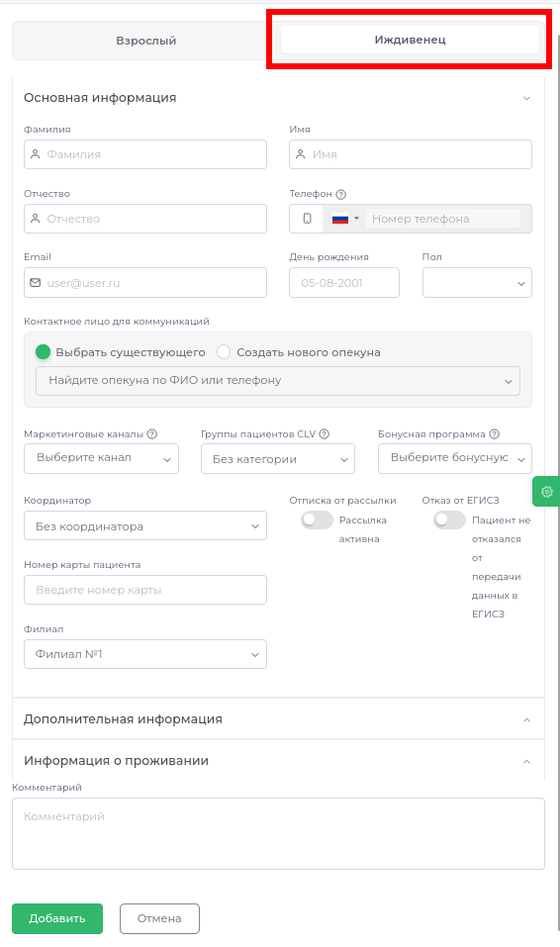Click help icon beside Группы пациентов CLV
This screenshot has height=947, width=560.
pyautogui.click(x=325, y=434)
